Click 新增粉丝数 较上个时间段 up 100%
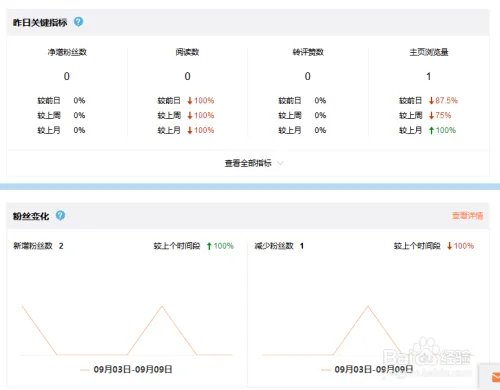500x390 pixels. pos(220,246)
